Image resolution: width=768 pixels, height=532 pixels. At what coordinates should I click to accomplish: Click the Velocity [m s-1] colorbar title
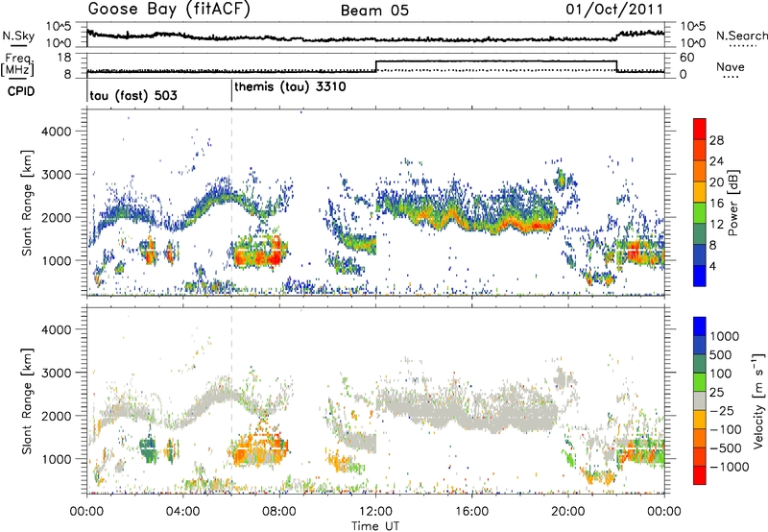(758, 400)
